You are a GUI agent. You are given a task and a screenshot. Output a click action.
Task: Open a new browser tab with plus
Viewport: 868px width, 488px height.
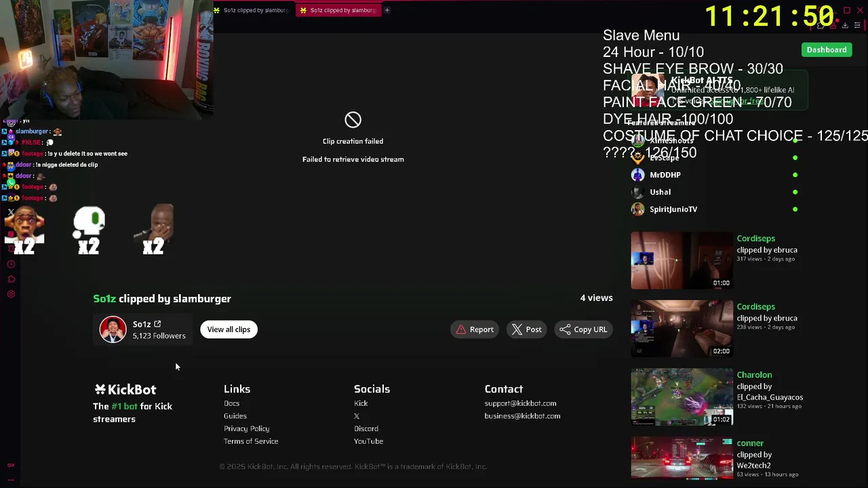[387, 10]
